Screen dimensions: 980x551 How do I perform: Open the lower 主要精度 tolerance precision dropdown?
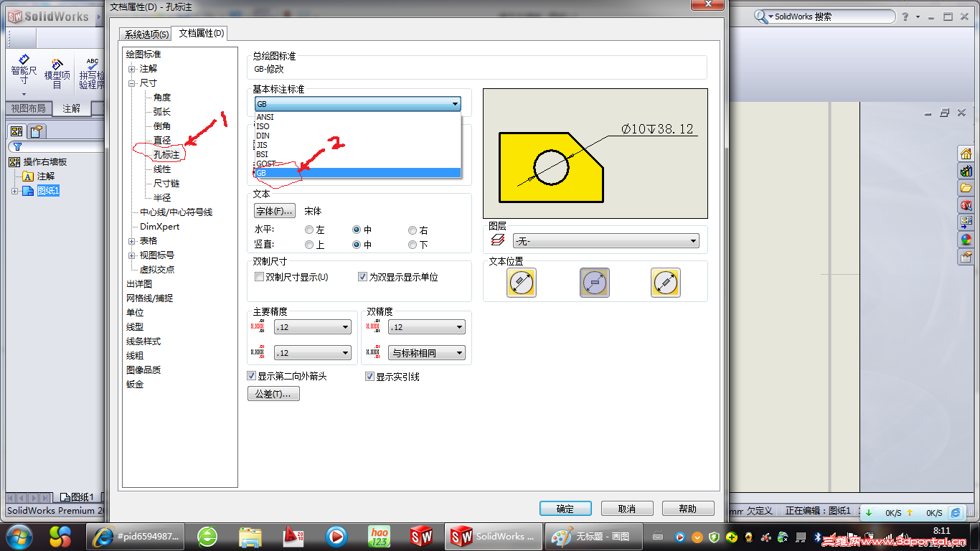coord(313,353)
